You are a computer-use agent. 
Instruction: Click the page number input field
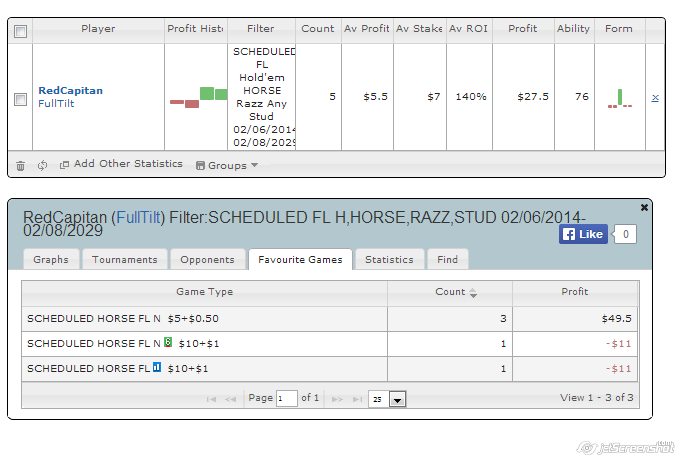click(x=287, y=398)
